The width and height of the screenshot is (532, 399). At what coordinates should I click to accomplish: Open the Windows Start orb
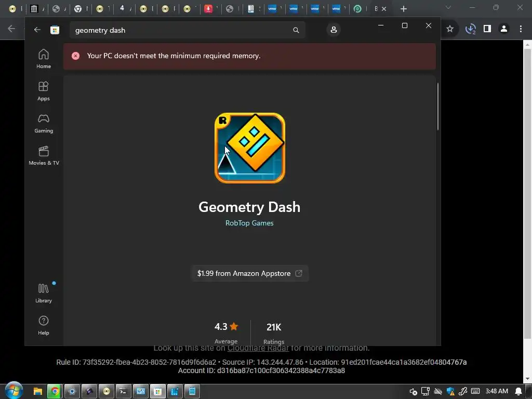[x=14, y=390]
